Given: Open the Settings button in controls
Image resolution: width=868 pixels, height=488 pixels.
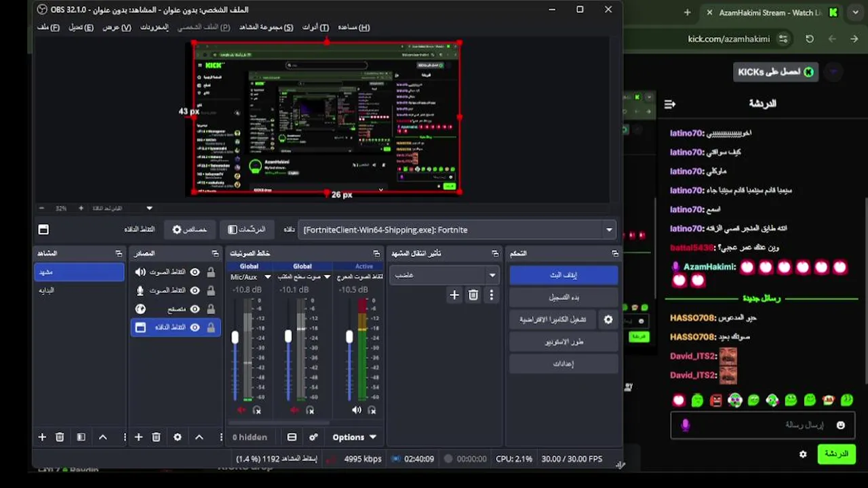Looking at the screenshot, I should click(564, 364).
